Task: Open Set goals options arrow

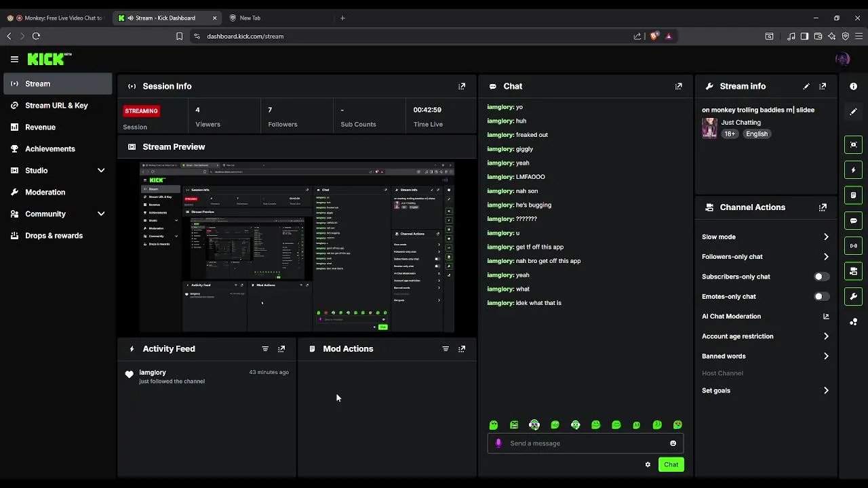Action: pyautogui.click(x=826, y=390)
